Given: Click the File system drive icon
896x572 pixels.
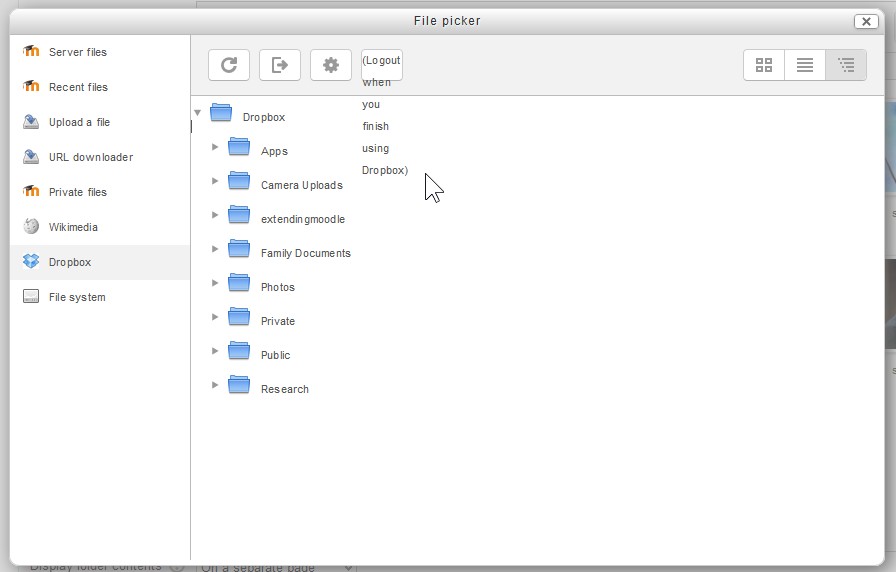Looking at the screenshot, I should [31, 296].
